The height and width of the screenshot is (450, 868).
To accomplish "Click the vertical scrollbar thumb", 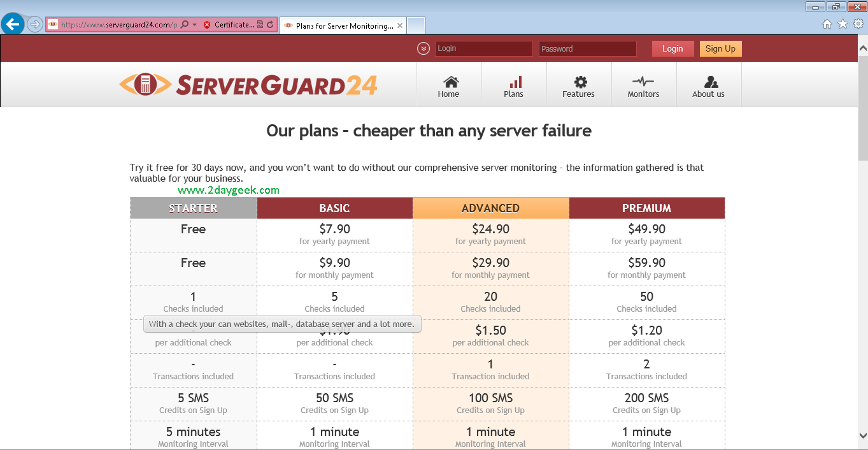I will coord(863,107).
